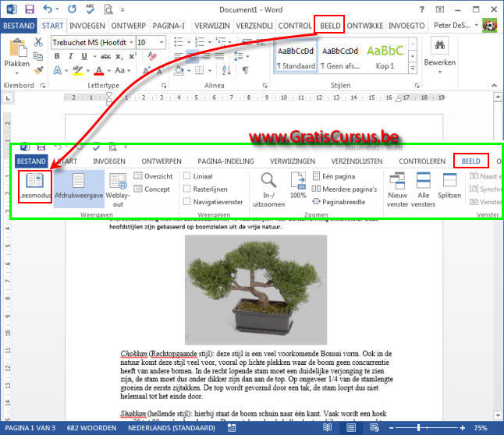The image size is (504, 435).
Task: Show paragraph marks with pilcrow icon
Action: 245,70
